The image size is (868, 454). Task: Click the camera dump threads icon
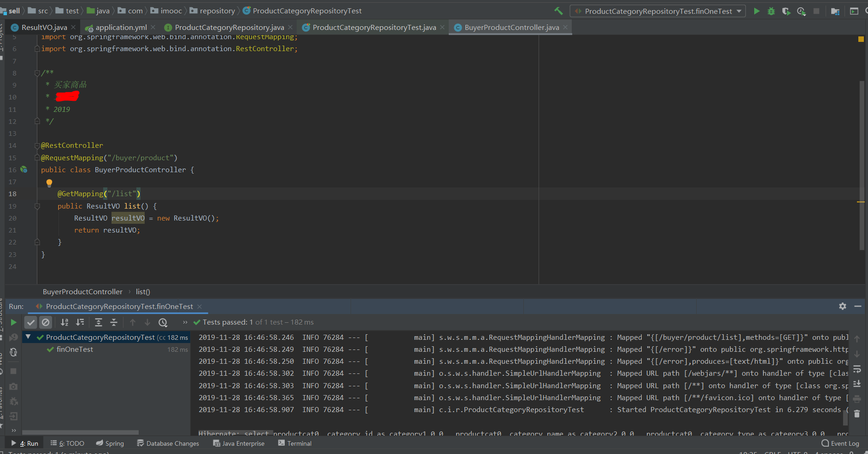pos(13,386)
